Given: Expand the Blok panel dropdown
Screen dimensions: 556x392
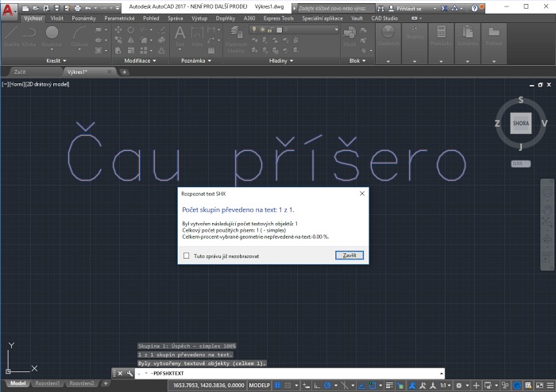Looking at the screenshot, I should tap(357, 60).
